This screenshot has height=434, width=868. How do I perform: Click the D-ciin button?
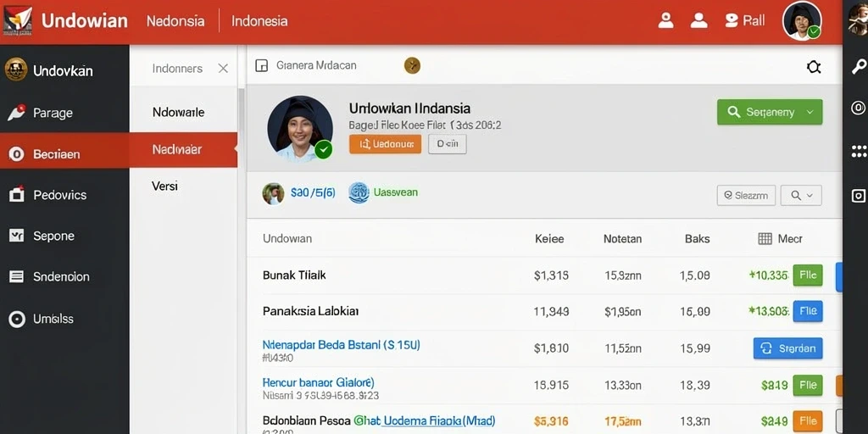448,144
